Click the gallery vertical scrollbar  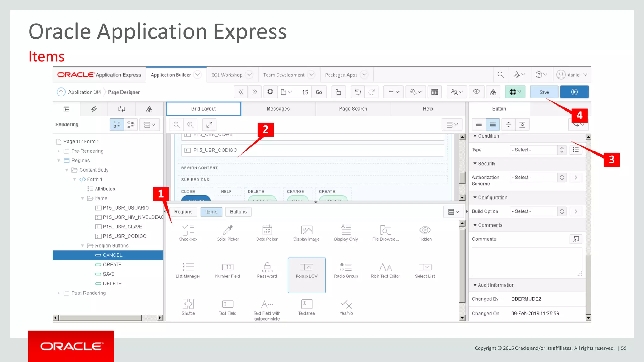(x=462, y=266)
